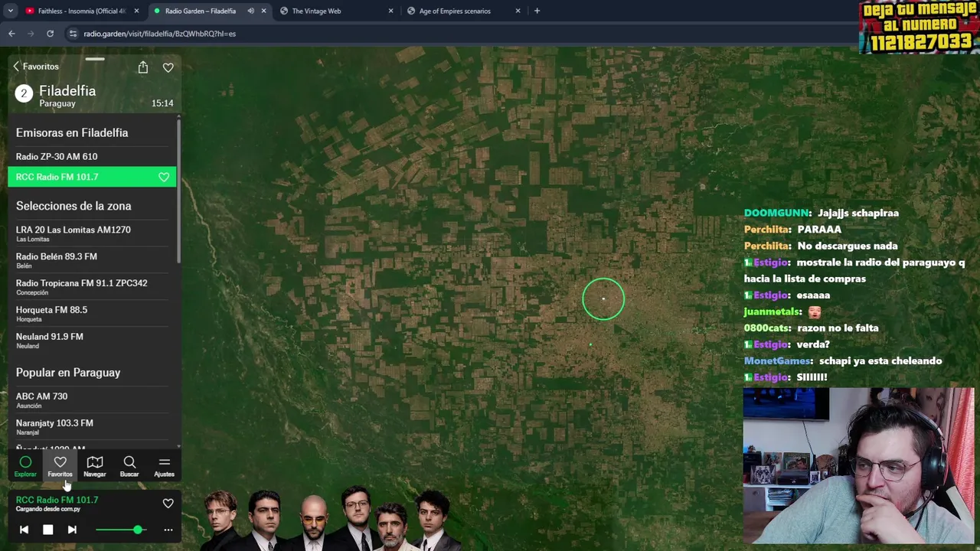Go back in browser history

(x=11, y=34)
